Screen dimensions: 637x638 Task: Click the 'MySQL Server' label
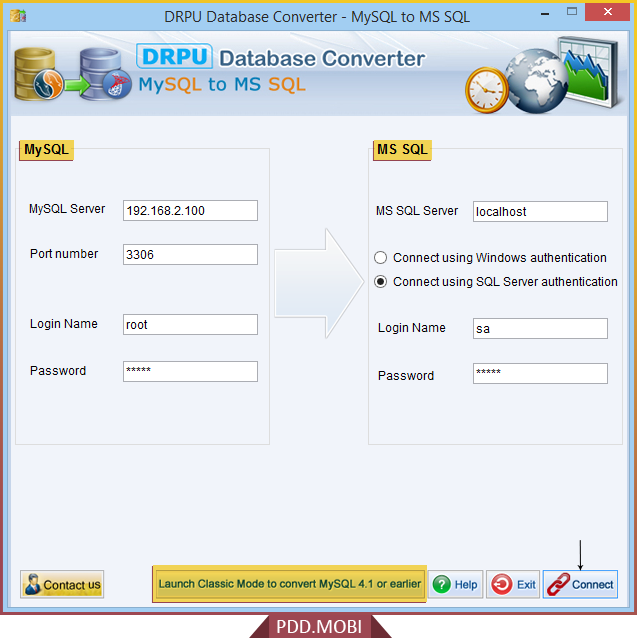pos(67,209)
